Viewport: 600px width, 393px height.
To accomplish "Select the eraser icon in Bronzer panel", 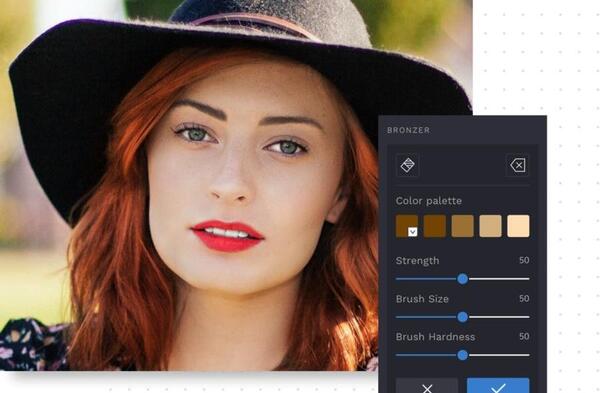I will 517,165.
